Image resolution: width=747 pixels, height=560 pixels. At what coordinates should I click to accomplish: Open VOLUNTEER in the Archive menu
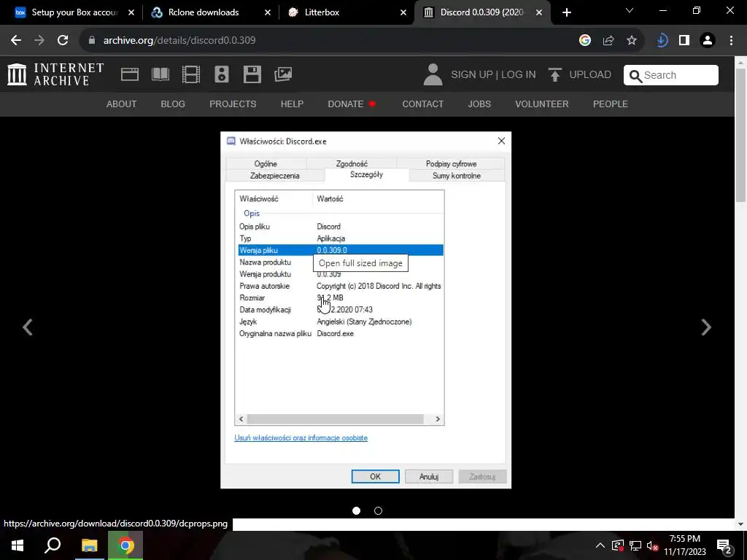[542, 104]
